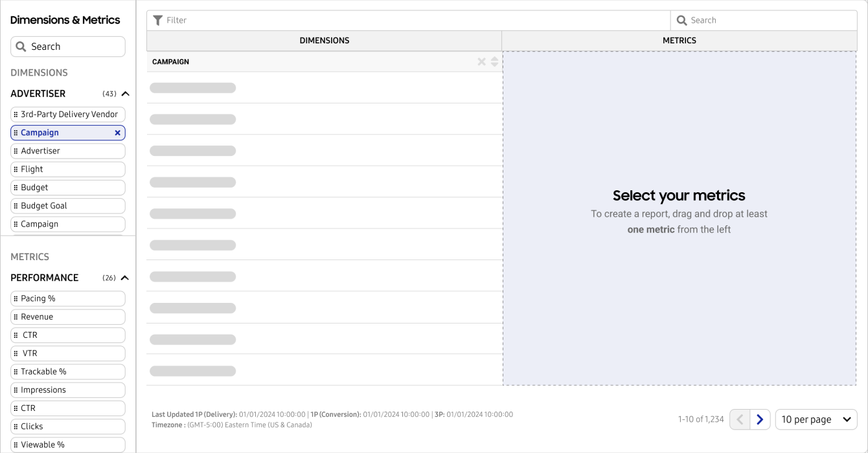This screenshot has height=453, width=868.
Task: Click the magnifier icon in top-right search
Action: (x=681, y=21)
